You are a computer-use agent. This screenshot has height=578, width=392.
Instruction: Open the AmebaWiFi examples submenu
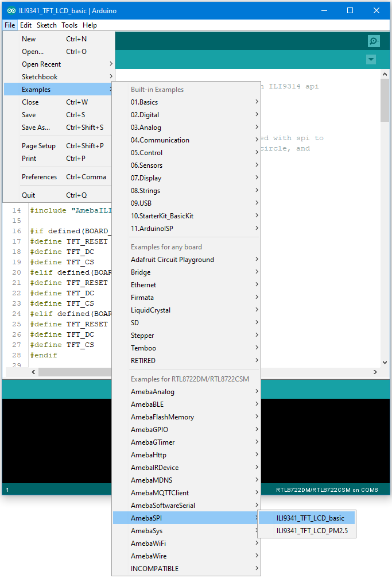[x=187, y=543]
